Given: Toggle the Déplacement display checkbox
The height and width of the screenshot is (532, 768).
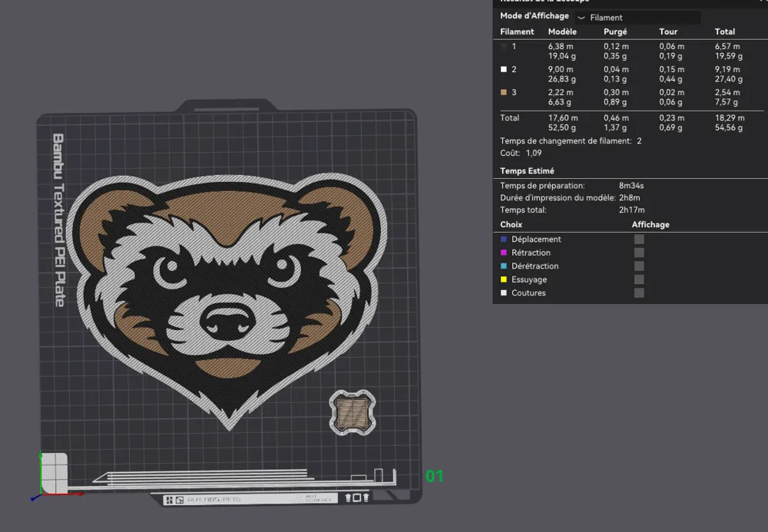Looking at the screenshot, I should pos(639,240).
